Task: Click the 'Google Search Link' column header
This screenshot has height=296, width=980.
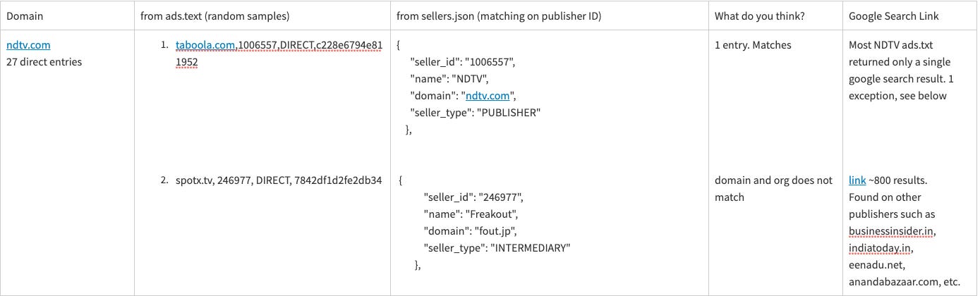Action: 894,16
